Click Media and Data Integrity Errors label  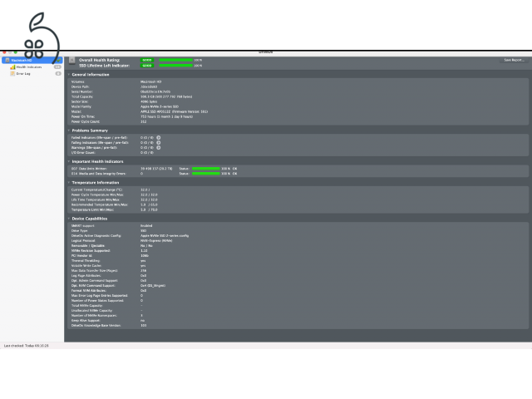pyautogui.click(x=98, y=174)
